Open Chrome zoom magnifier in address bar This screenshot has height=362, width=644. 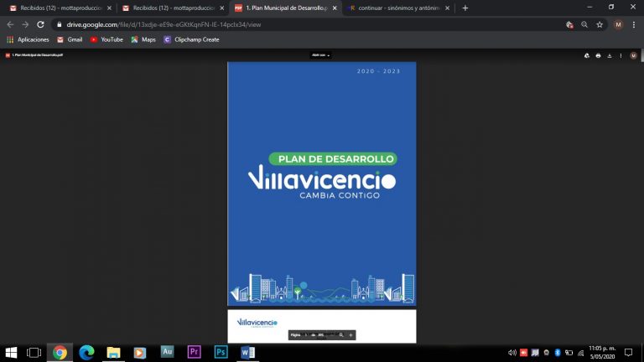coord(584,24)
